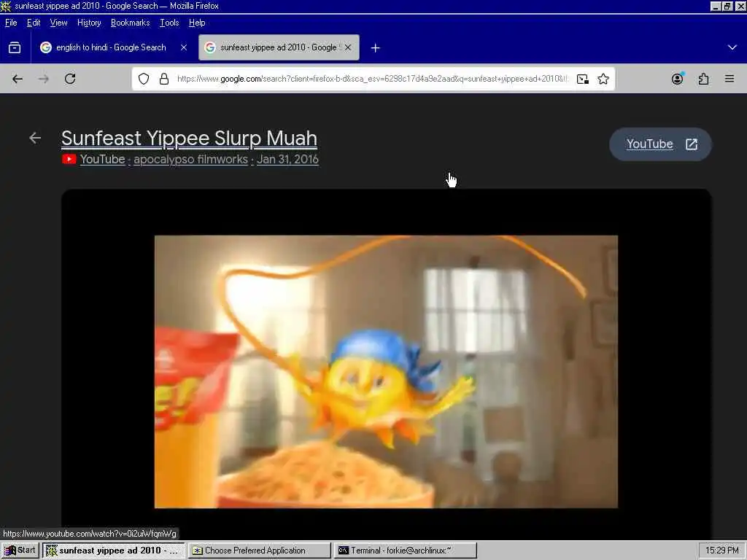The width and height of the screenshot is (747, 560).
Task: Click the YouTube source link under title
Action: tap(102, 160)
